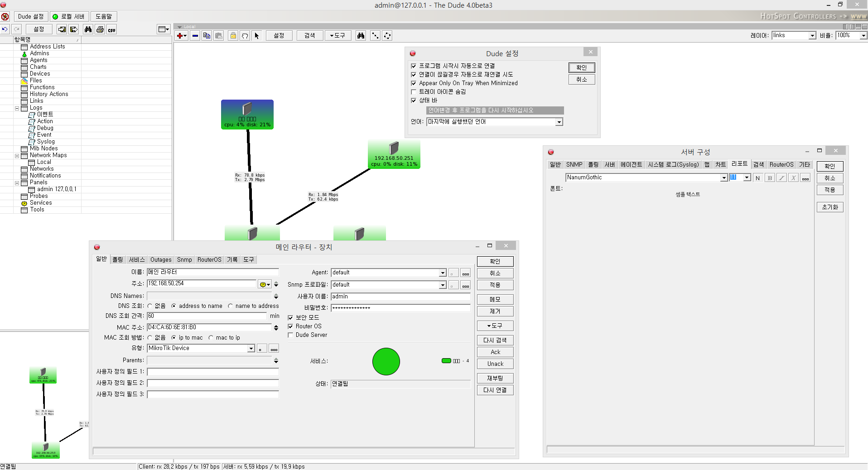Image resolution: width=868 pixels, height=470 pixels.
Task: Collapse the Network Maps tree node
Action: pyautogui.click(x=17, y=156)
